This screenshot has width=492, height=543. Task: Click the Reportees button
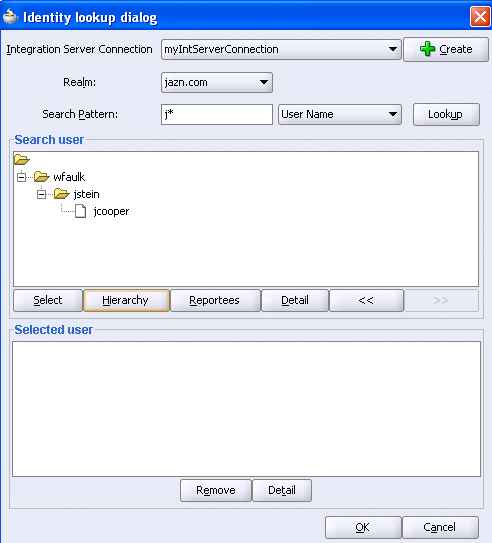(215, 301)
